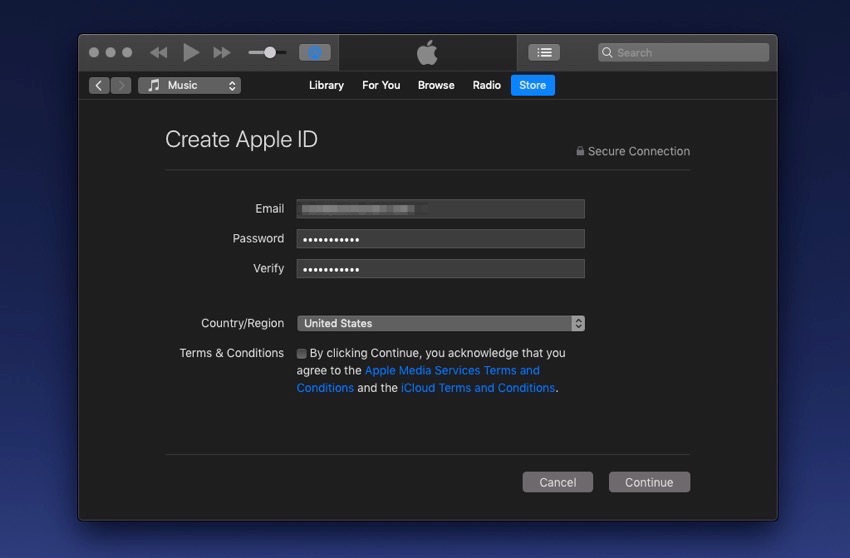Image resolution: width=850 pixels, height=558 pixels.
Task: Click the Continue button
Action: (x=649, y=482)
